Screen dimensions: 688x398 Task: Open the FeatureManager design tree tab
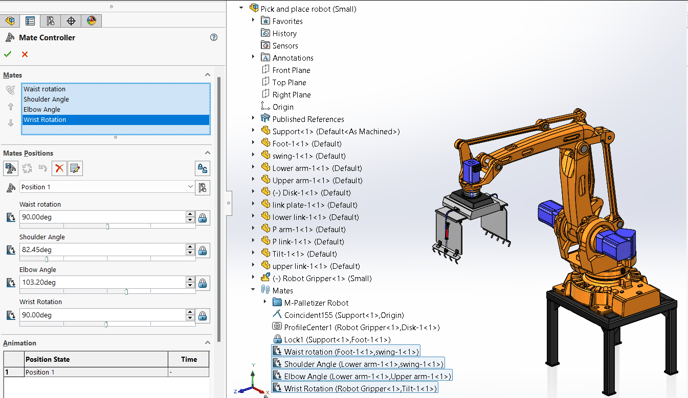pyautogui.click(x=10, y=21)
